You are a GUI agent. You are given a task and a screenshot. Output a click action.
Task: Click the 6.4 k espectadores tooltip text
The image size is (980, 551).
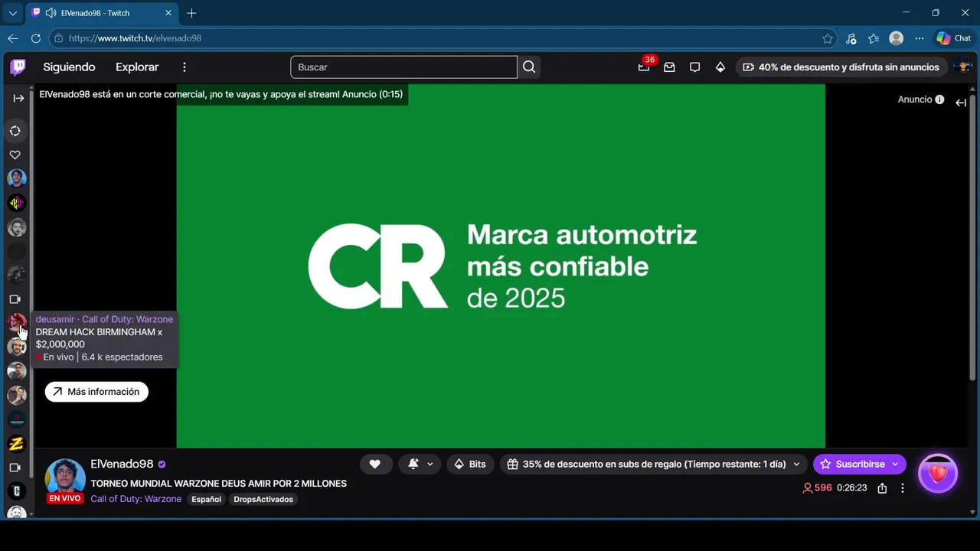click(x=122, y=357)
